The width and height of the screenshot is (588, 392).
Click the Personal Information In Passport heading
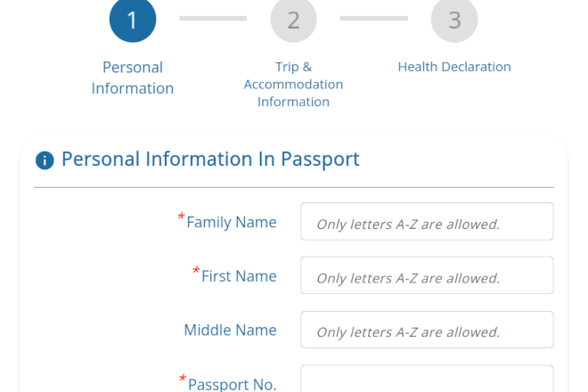210,159
